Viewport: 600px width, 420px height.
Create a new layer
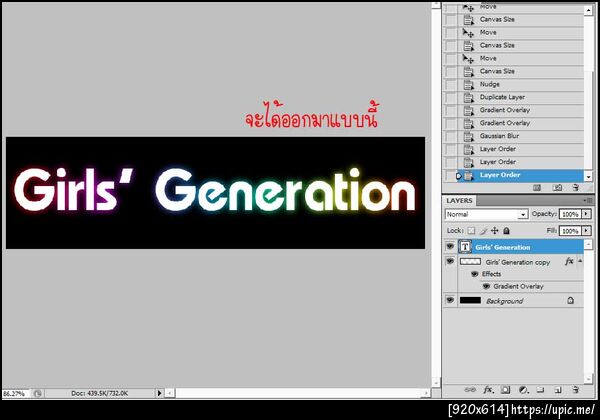[558, 390]
